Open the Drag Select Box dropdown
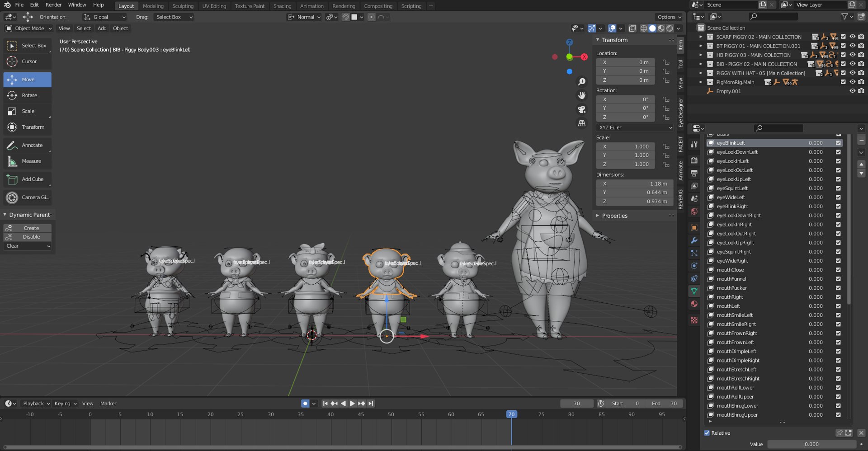Image resolution: width=868 pixels, height=451 pixels. [x=174, y=17]
